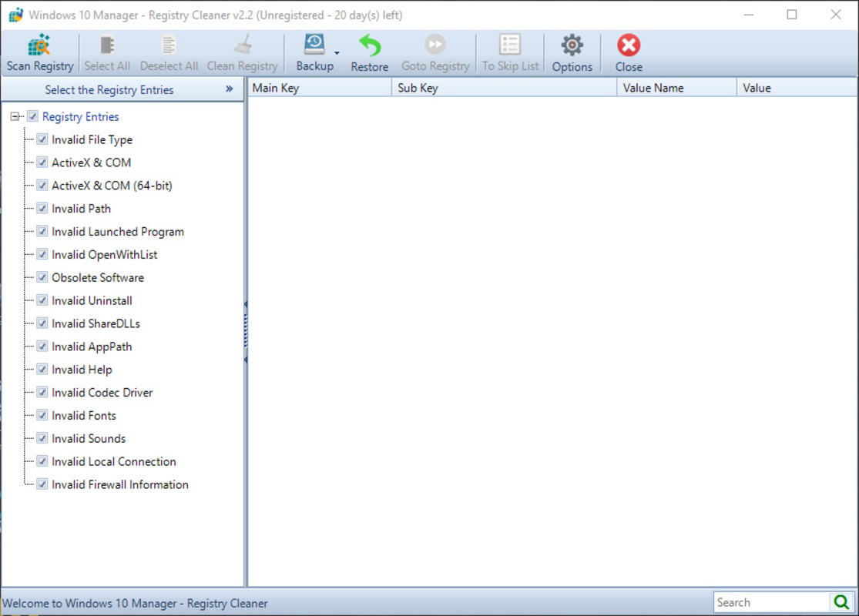Collapse the Registry Entries tree node
The image size is (859, 616).
[15, 116]
